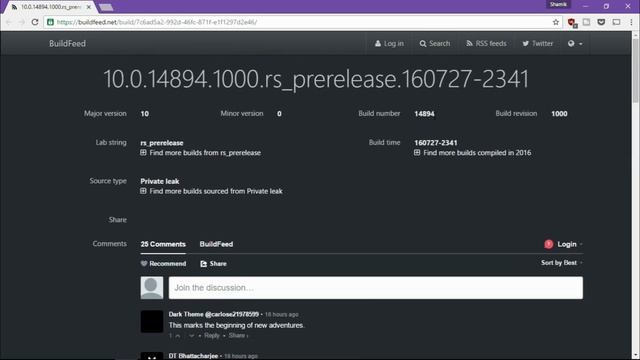Click the default gray user avatar

click(152, 288)
